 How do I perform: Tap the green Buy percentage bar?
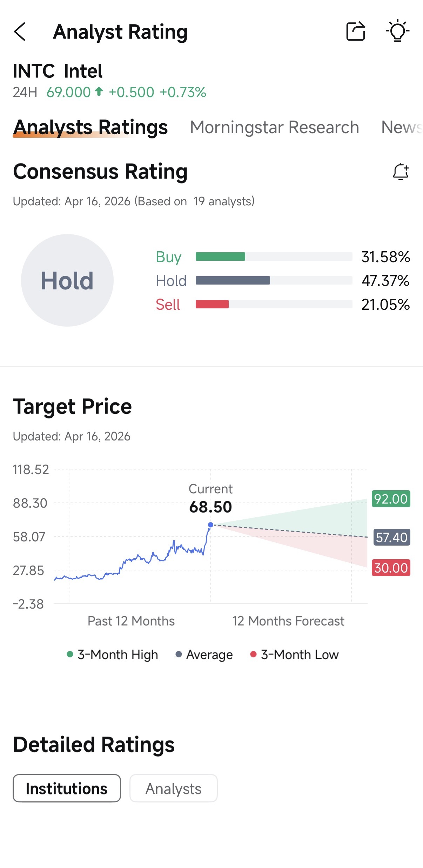point(220,257)
